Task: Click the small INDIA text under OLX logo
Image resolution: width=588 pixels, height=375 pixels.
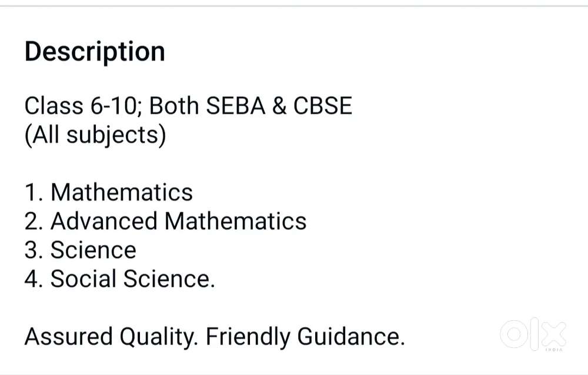Action: pyautogui.click(x=554, y=350)
